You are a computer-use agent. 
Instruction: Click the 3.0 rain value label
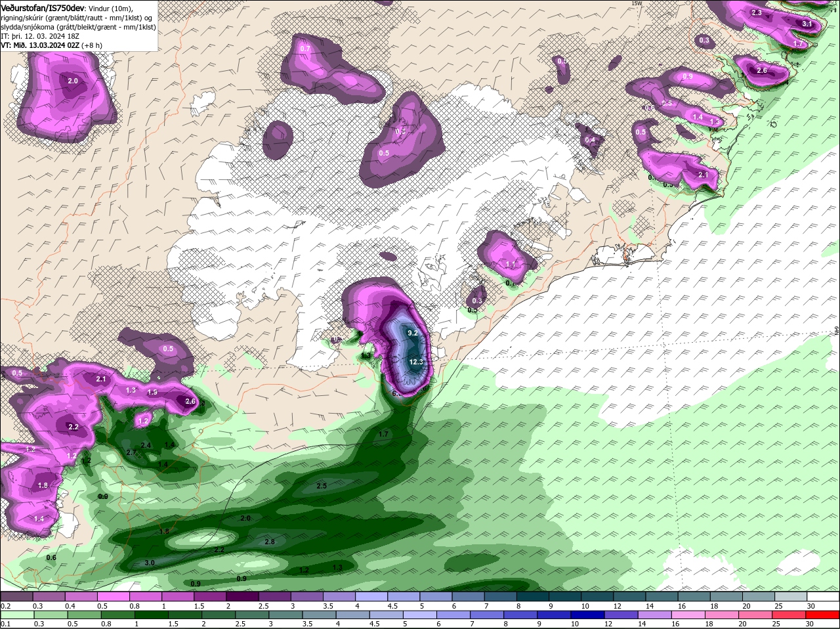150,563
